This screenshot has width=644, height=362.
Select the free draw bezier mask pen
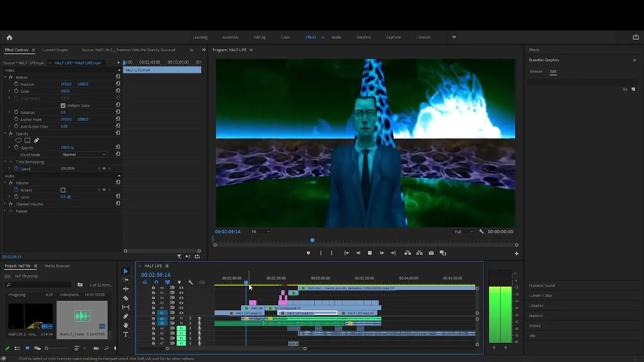[x=36, y=140]
